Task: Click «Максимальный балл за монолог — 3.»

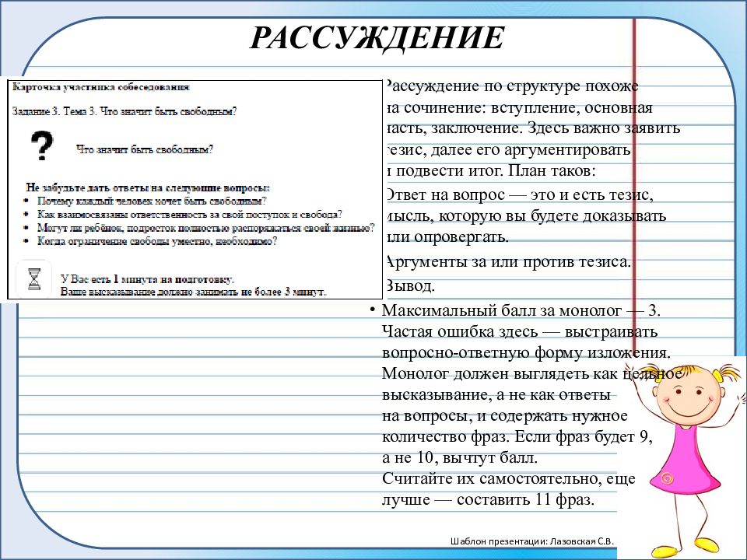Action: tap(521, 310)
